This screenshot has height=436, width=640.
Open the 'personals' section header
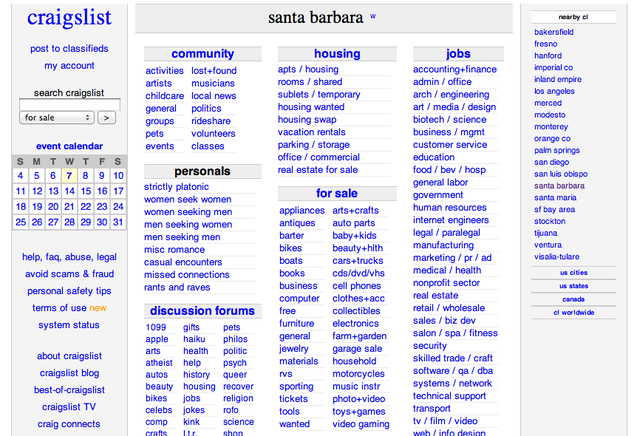202,171
